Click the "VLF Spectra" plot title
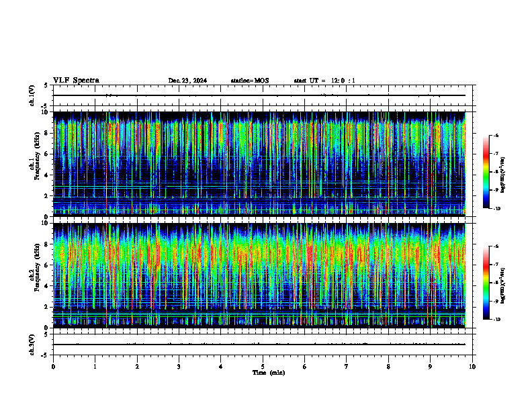This screenshot has height=411, width=532. tap(76, 81)
